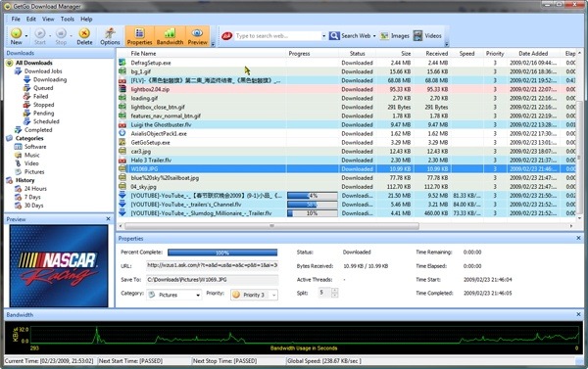Open Options from the toolbar
Screen dimensions: 588x369
pos(110,36)
